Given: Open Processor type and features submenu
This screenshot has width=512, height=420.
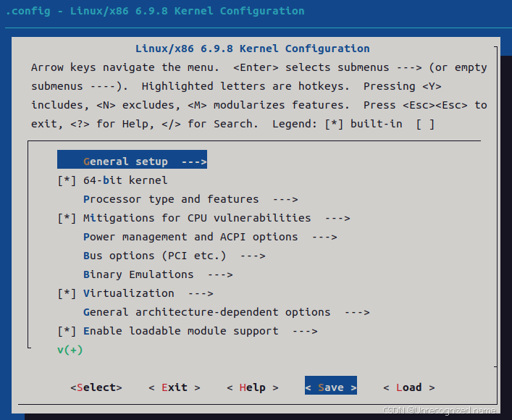Looking at the screenshot, I should (x=190, y=199).
